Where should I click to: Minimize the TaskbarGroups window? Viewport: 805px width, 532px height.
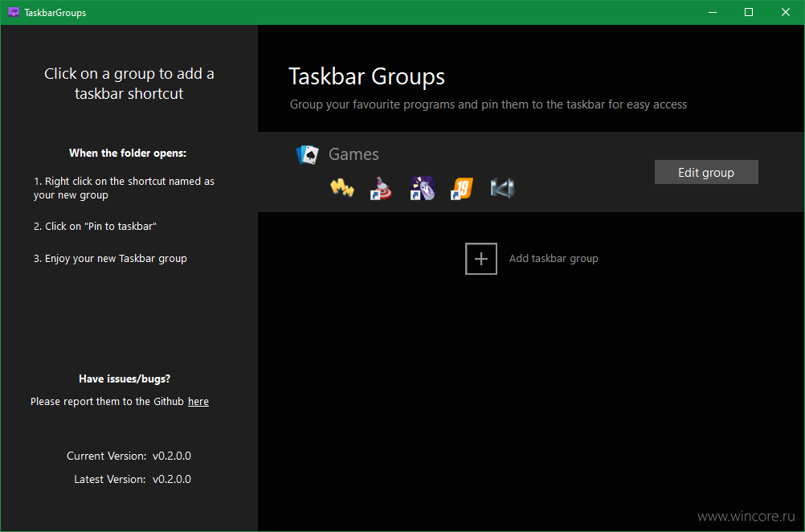[x=713, y=12]
